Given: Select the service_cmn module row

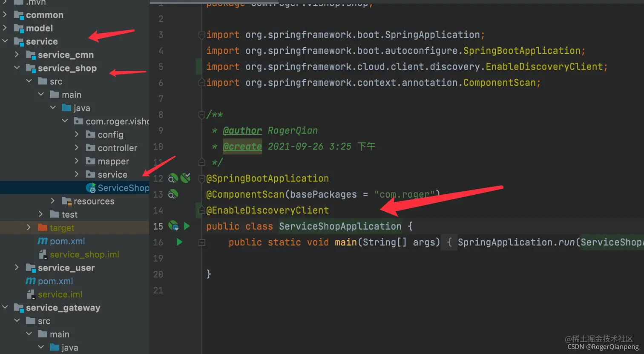Looking at the screenshot, I should coord(75,55).
